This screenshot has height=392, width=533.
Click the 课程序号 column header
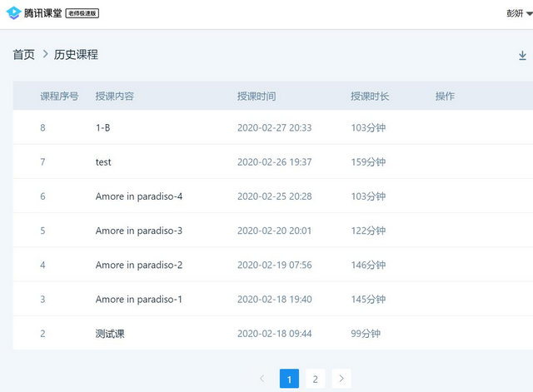point(59,97)
